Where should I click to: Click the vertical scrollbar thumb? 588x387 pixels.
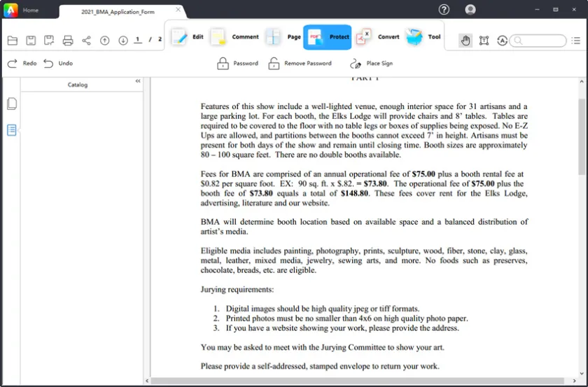(x=582, y=136)
